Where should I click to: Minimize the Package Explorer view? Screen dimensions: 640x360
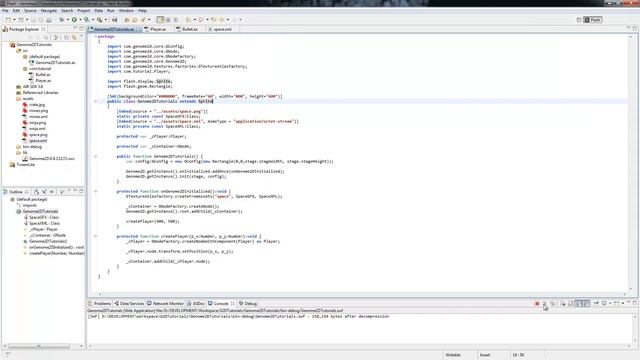click(x=75, y=29)
